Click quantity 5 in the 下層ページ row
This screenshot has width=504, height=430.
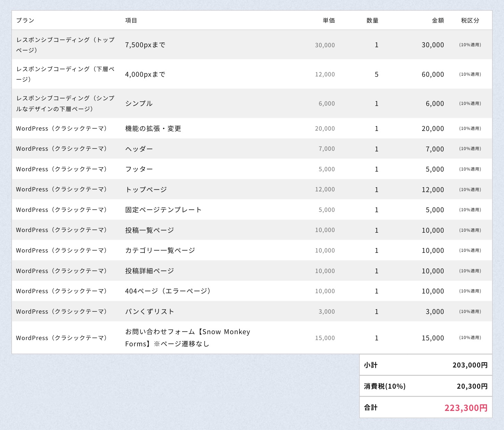click(376, 74)
